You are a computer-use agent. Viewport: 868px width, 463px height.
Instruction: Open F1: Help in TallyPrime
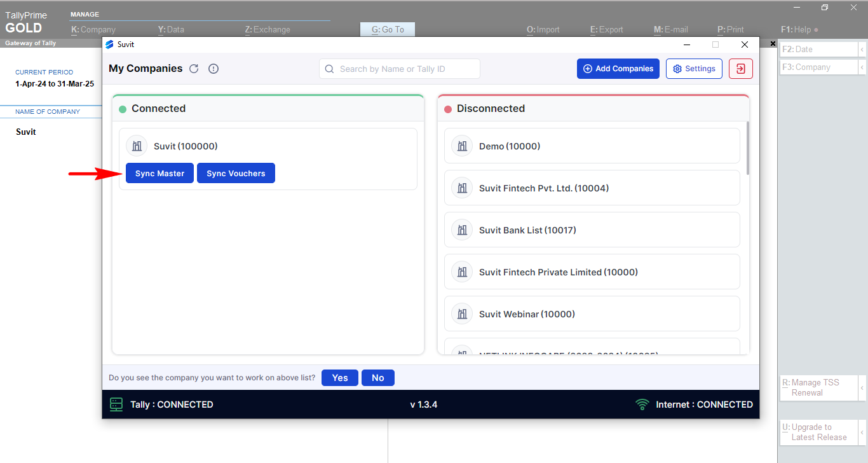click(799, 29)
